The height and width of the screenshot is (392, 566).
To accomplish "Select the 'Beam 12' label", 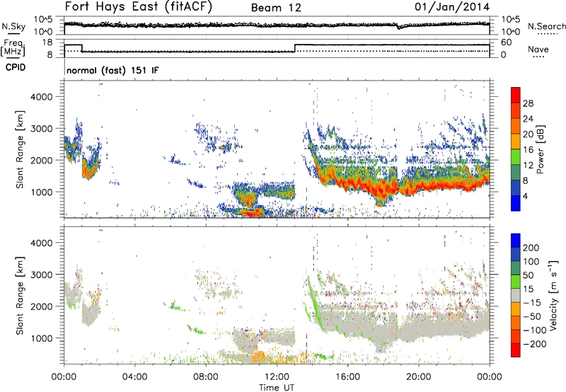I will (x=276, y=8).
